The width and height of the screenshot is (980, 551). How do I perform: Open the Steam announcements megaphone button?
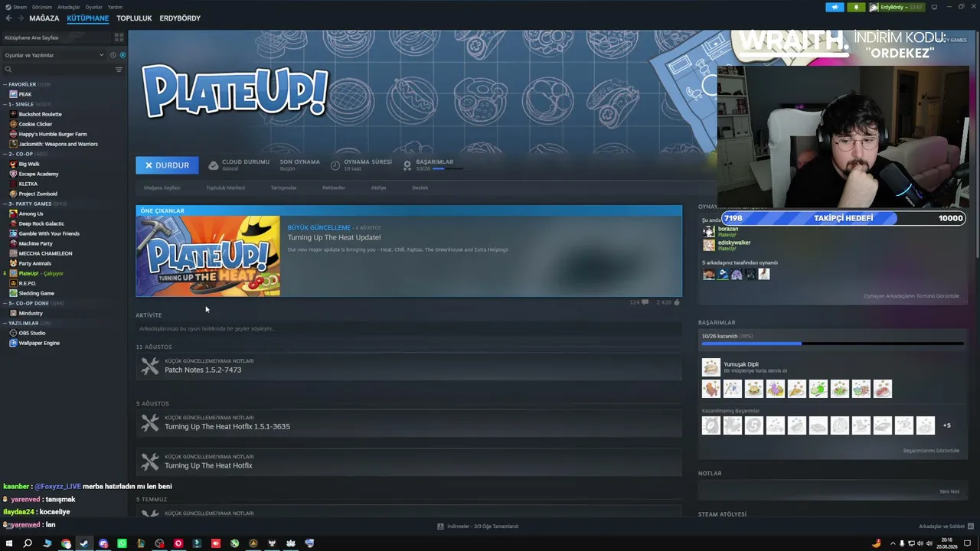(x=835, y=8)
